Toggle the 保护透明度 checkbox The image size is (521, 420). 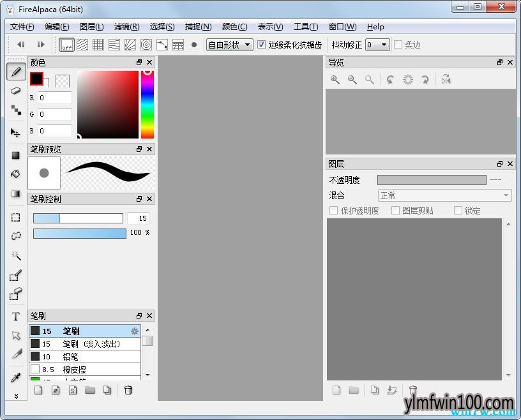point(333,211)
